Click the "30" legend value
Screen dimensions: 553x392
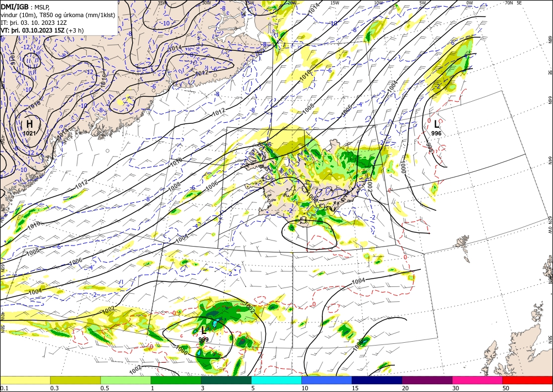tap(455, 388)
